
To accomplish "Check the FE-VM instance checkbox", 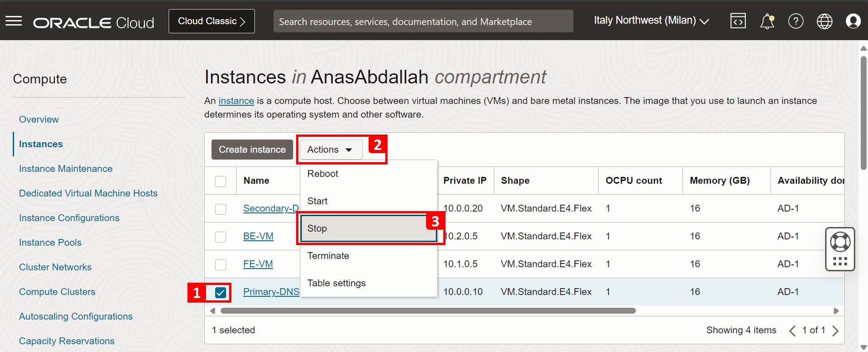I will 221,265.
